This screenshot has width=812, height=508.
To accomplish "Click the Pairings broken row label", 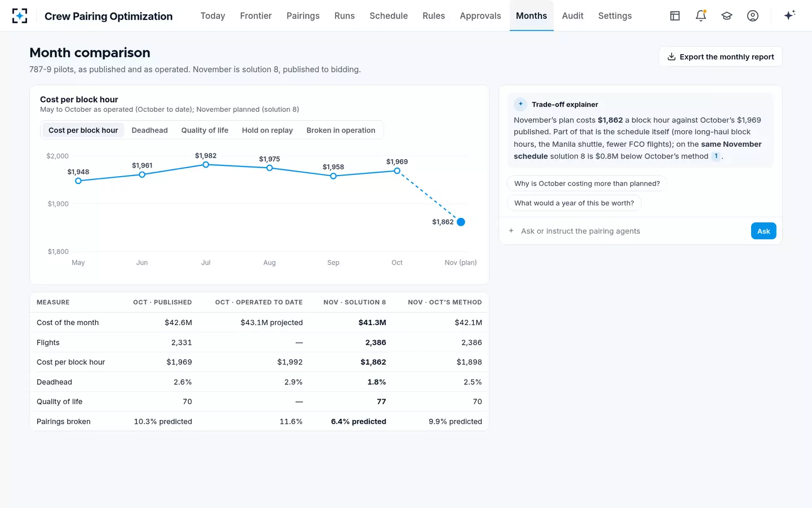I will click(x=64, y=422).
